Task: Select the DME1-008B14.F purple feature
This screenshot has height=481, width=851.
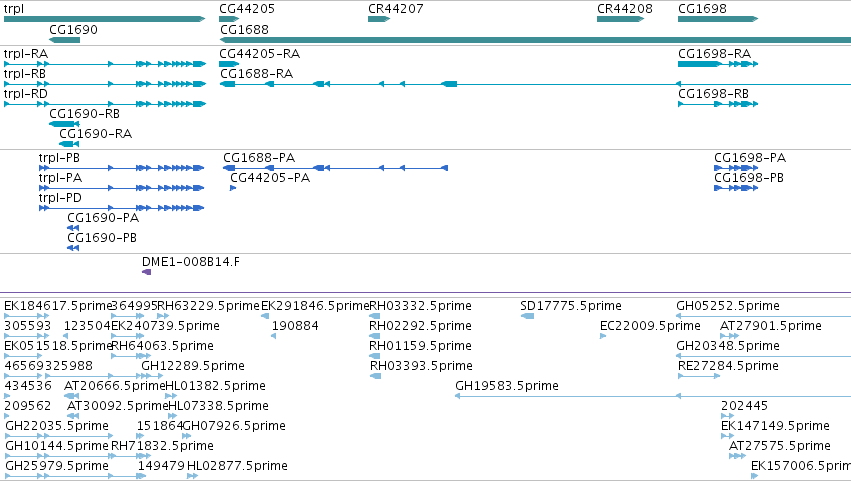Action: pyautogui.click(x=147, y=272)
